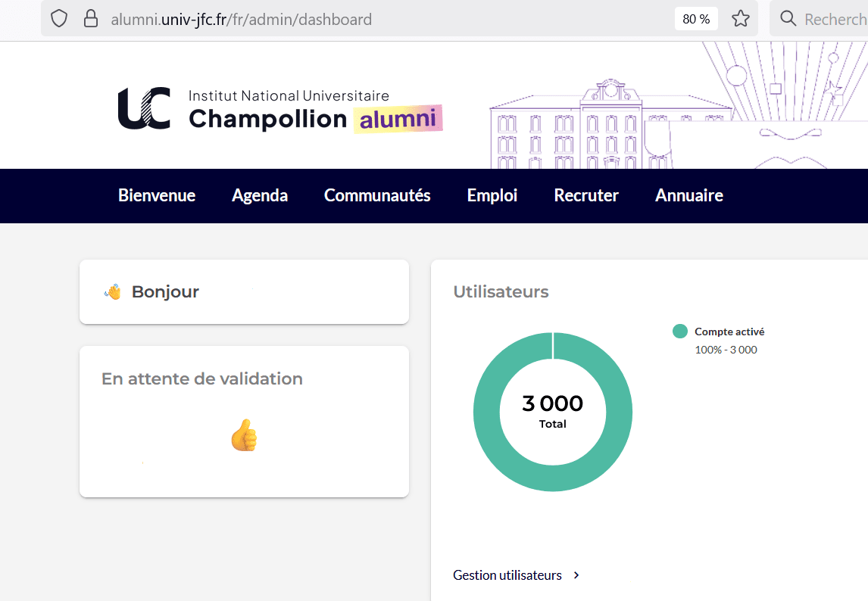Viewport: 868px width, 601px height.
Task: Click the waving hand emoji
Action: [x=112, y=292]
